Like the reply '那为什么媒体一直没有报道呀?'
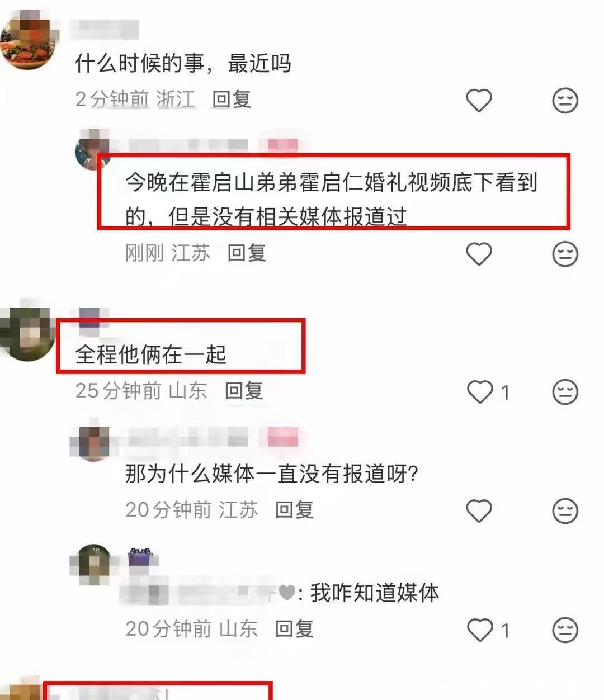 (479, 511)
